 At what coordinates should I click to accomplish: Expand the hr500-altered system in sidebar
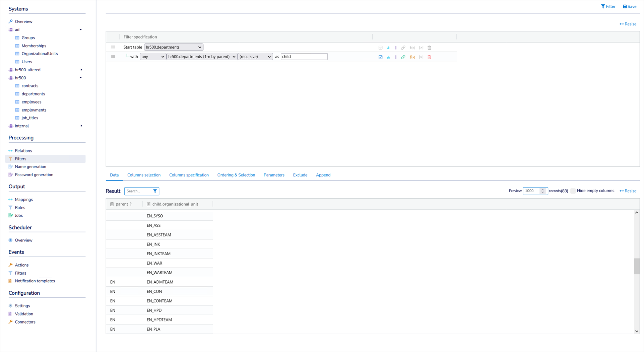pyautogui.click(x=81, y=70)
